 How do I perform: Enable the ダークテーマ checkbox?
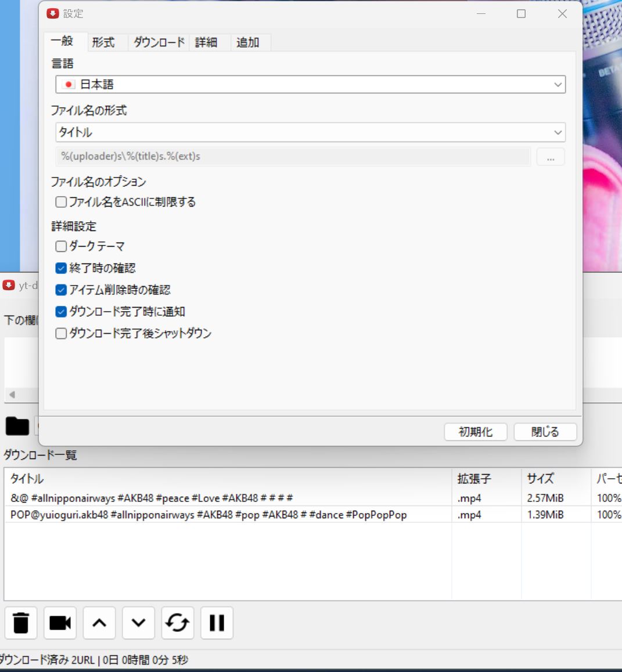click(60, 246)
